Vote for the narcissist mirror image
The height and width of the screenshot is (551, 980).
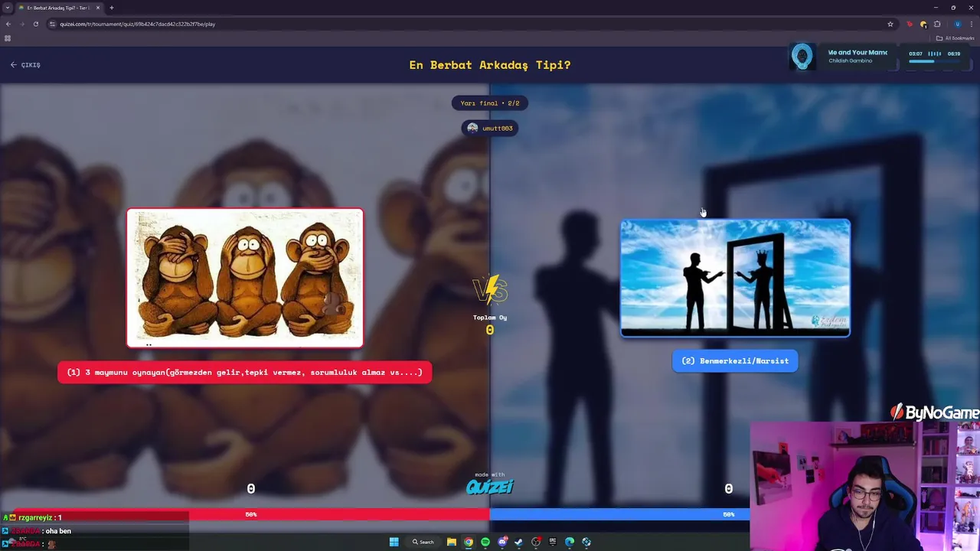(x=735, y=278)
